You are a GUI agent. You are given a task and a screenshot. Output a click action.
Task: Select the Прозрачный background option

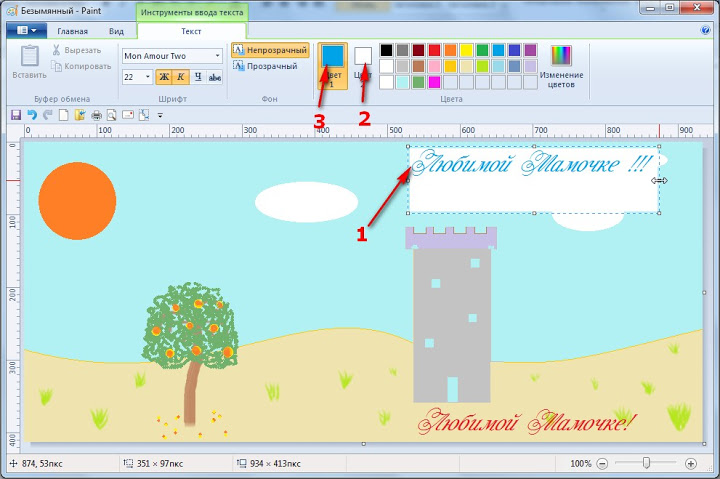(265, 66)
